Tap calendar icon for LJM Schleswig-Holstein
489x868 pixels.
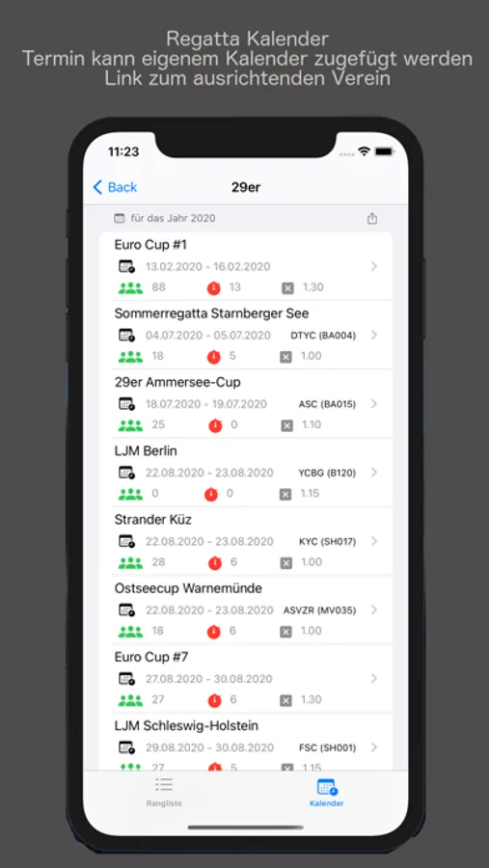[126, 747]
